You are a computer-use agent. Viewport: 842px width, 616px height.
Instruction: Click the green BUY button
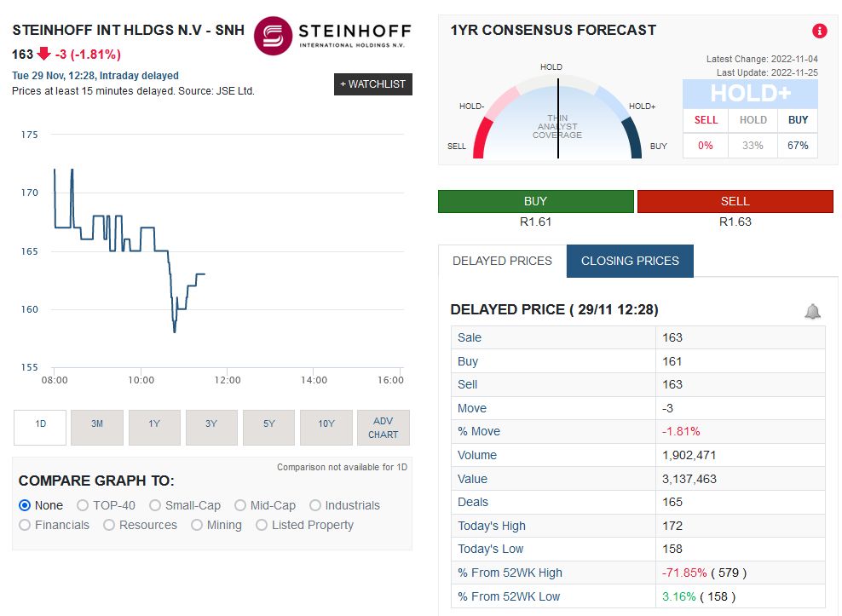[x=536, y=201]
